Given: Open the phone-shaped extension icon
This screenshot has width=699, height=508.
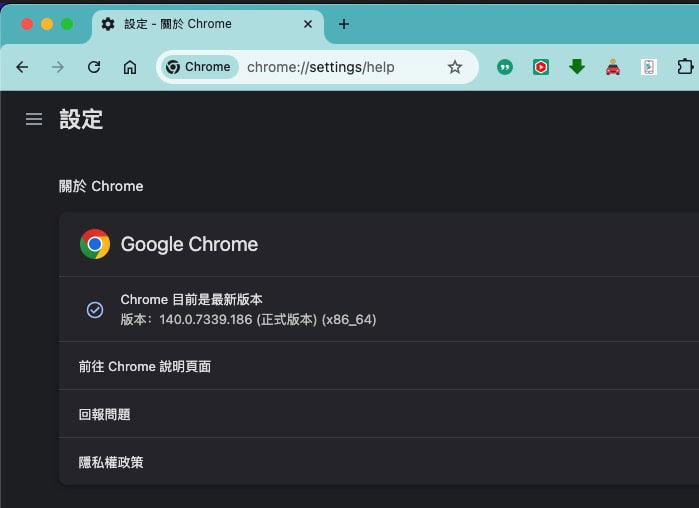Looking at the screenshot, I should (649, 67).
